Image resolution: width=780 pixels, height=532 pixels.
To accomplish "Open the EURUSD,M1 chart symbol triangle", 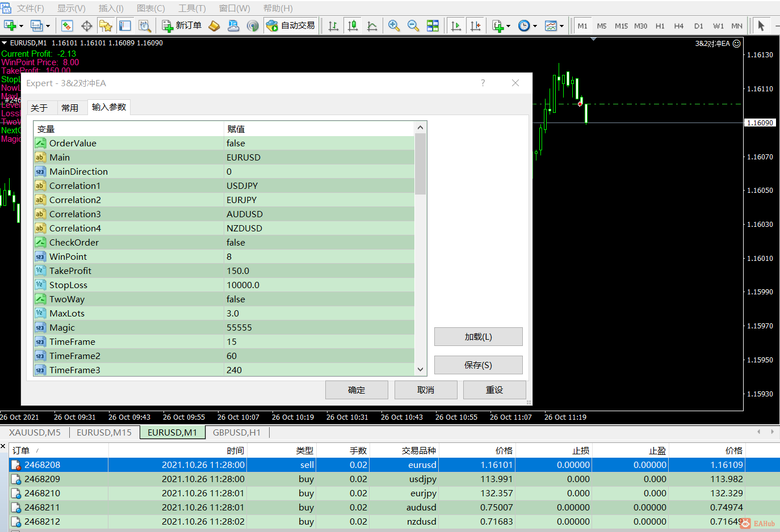I will coord(5,43).
